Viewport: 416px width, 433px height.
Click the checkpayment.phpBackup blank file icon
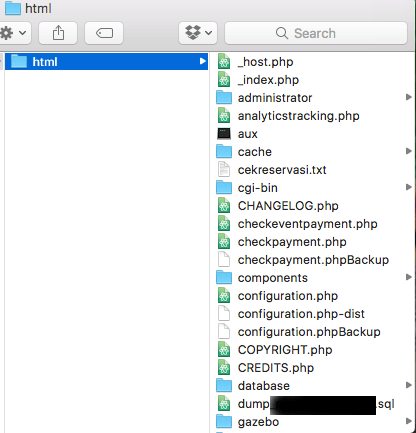(224, 259)
